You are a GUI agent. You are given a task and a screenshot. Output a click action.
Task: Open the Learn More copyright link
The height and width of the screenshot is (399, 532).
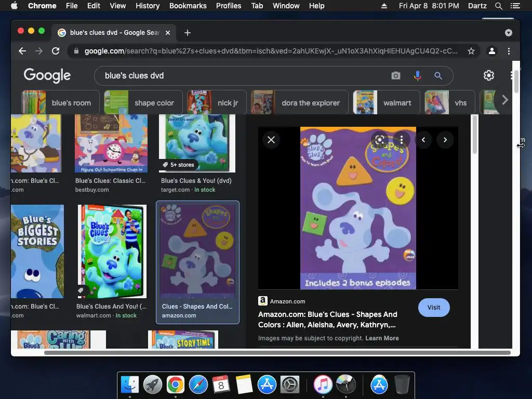[x=382, y=338]
